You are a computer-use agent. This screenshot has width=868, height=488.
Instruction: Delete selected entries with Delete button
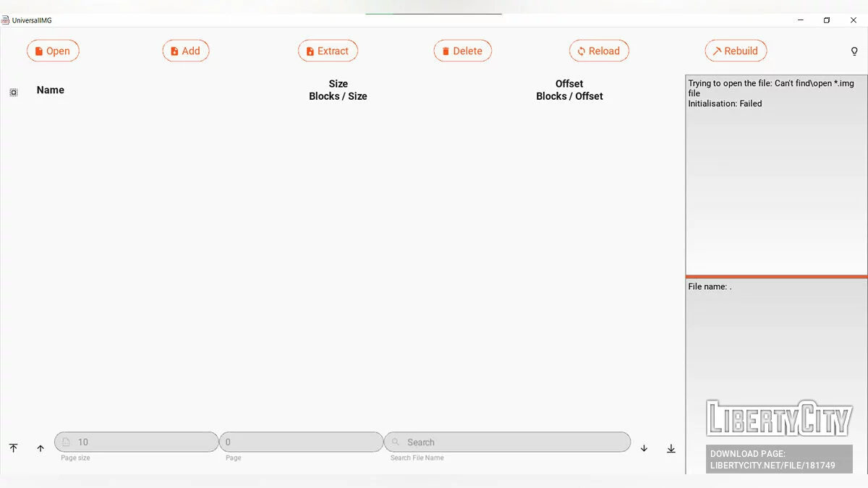coord(462,51)
